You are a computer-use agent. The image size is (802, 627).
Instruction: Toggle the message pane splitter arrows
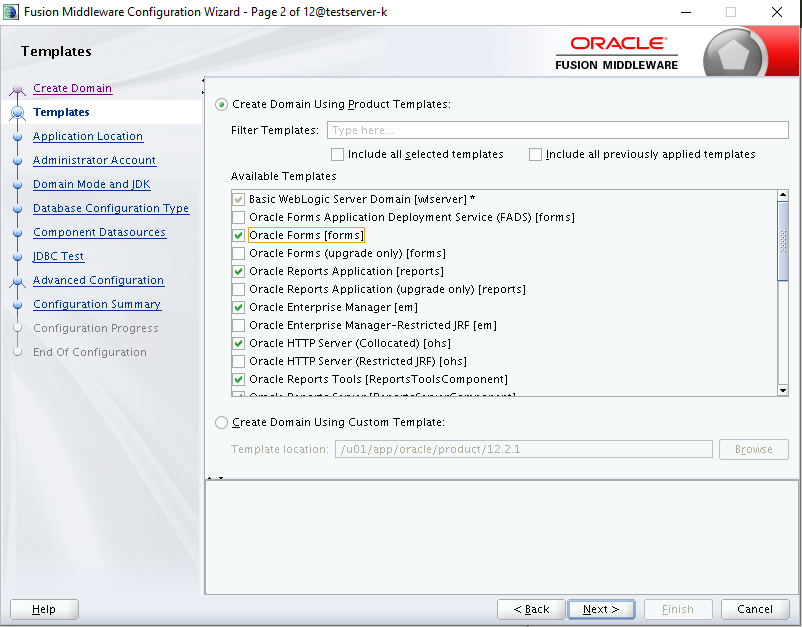(215, 478)
